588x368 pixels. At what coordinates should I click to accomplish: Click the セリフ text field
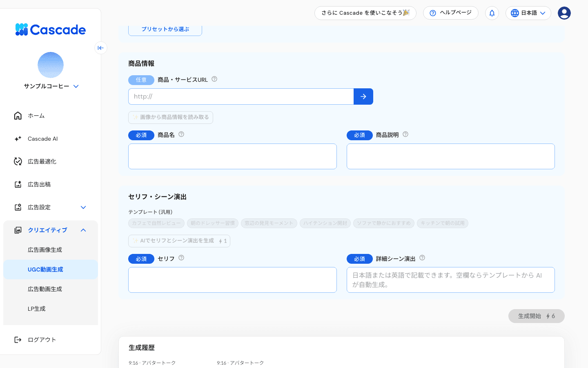pos(232,280)
